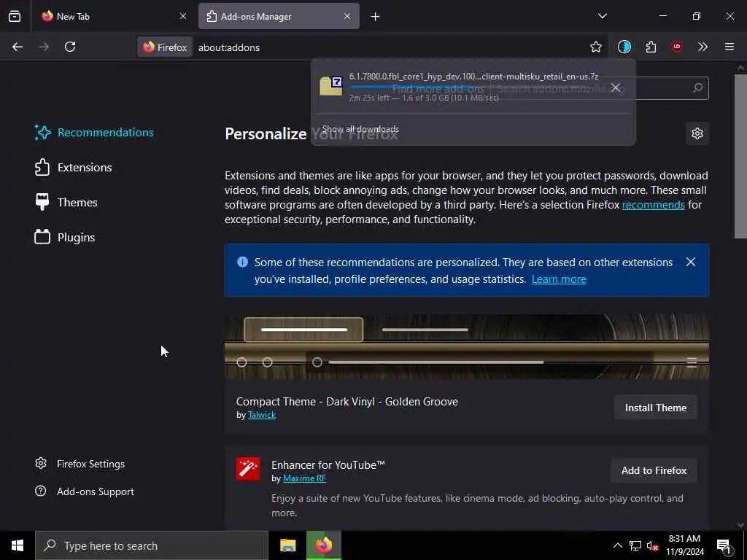Open File Explorer from taskbar

pyautogui.click(x=287, y=545)
